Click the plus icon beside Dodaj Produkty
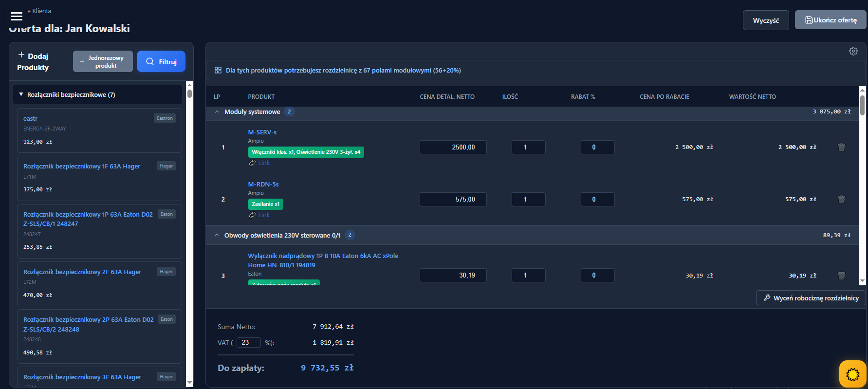The image size is (868, 389). tap(21, 56)
